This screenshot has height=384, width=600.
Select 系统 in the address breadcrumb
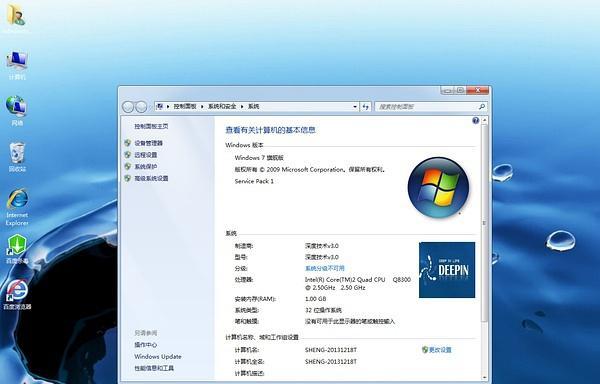254,106
